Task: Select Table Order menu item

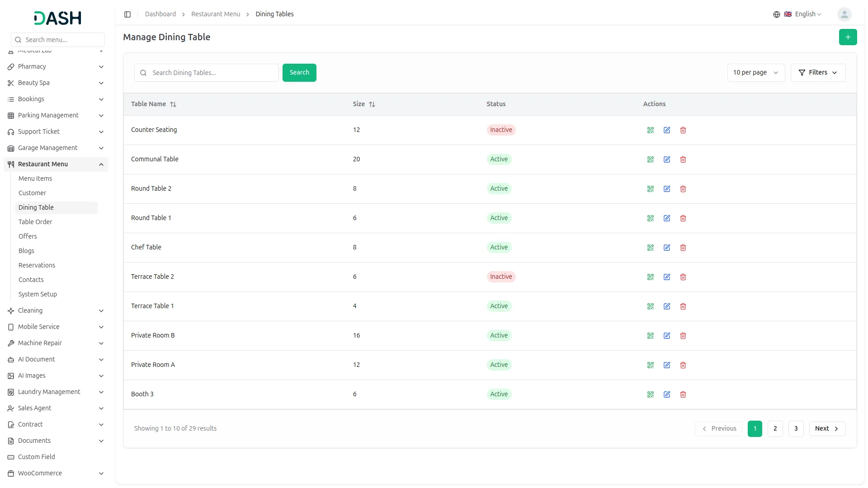Action: (35, 222)
